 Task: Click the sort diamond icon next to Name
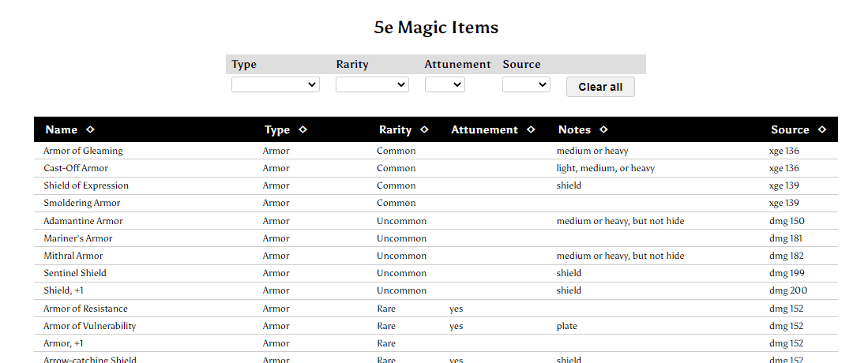tap(90, 129)
